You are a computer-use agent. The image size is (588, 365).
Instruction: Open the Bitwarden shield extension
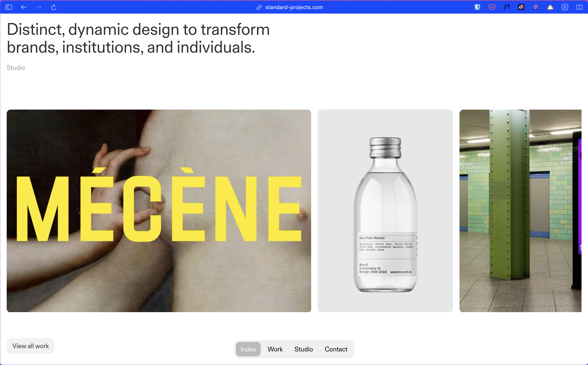(x=477, y=7)
